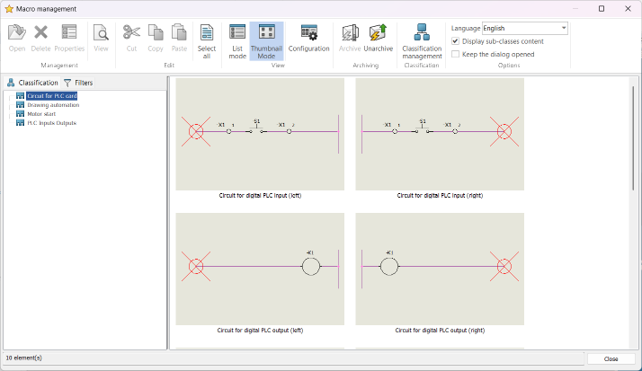Select Drawing automation in the tree
This screenshot has width=642, height=371.
53,105
